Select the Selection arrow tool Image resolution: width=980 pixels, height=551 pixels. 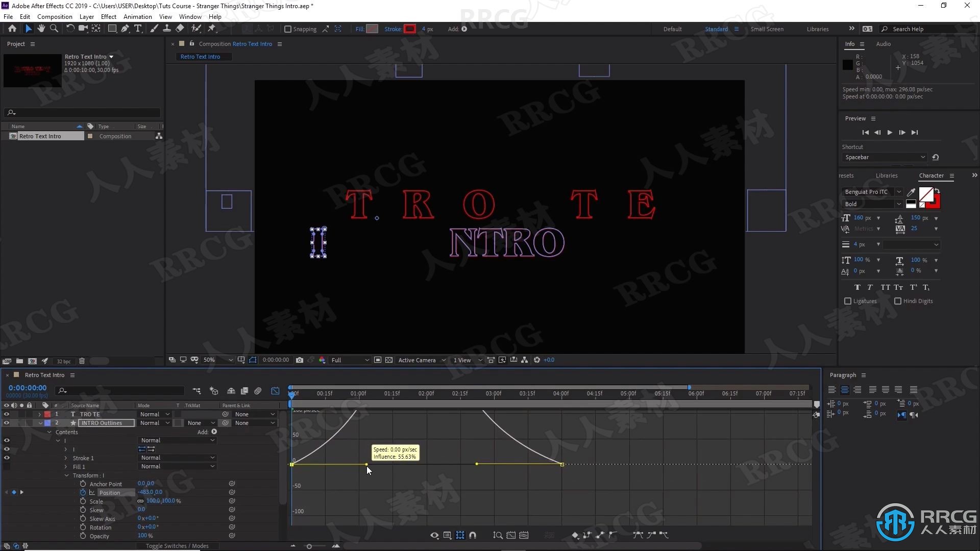click(29, 29)
